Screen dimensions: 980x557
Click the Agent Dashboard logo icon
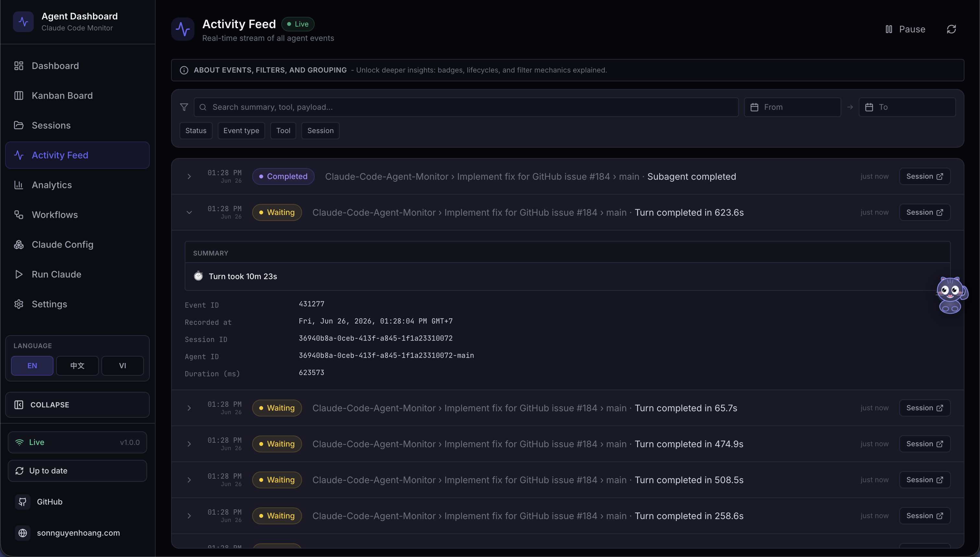(x=23, y=21)
